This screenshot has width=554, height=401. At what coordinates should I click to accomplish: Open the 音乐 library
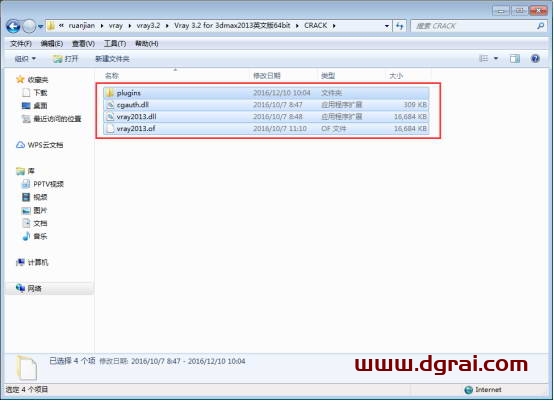[x=40, y=236]
